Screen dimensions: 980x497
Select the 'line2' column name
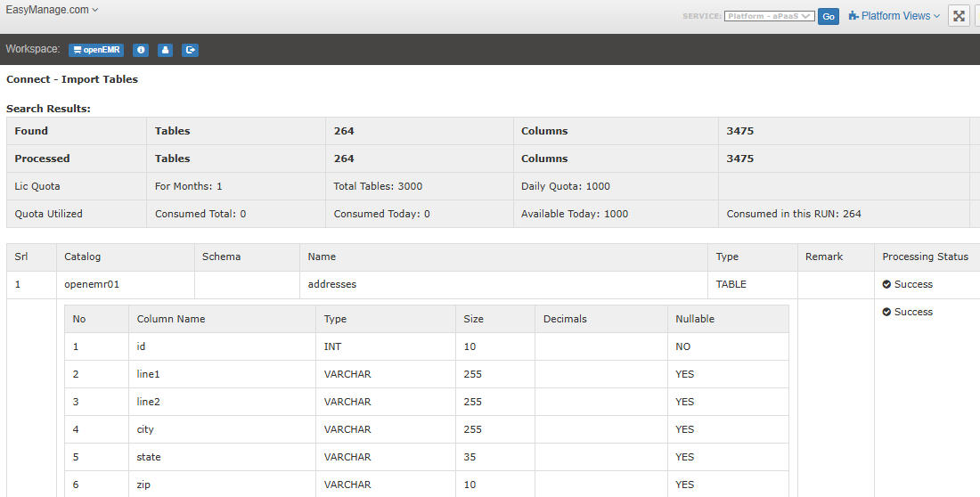click(149, 402)
